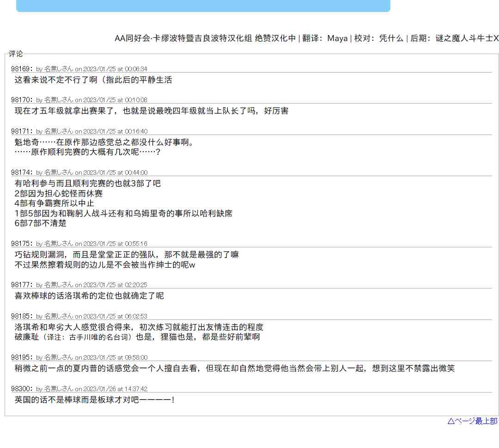Screen dimensions: 499x448
Task: Click comment number 98174
Action: [x=21, y=172]
